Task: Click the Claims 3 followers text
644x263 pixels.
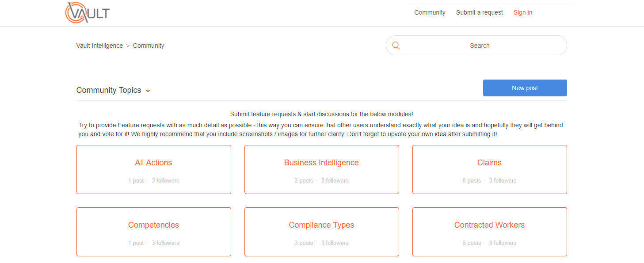Action: (x=503, y=180)
